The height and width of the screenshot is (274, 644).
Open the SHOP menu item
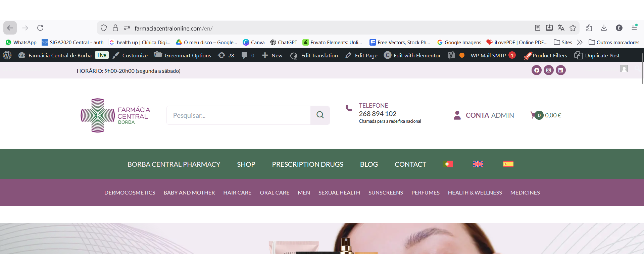246,164
